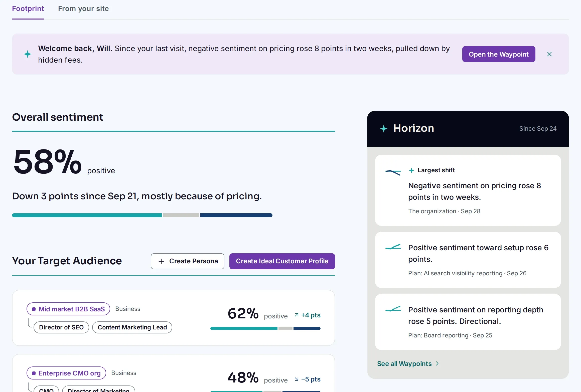Click the downward trend icon beside Largest shift
The height and width of the screenshot is (392, 581).
[x=393, y=172]
